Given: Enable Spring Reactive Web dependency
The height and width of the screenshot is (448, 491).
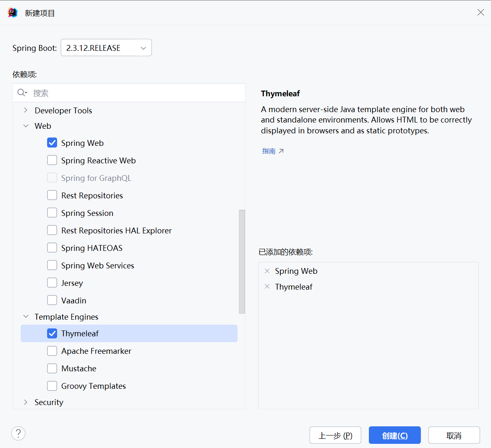Looking at the screenshot, I should point(52,160).
